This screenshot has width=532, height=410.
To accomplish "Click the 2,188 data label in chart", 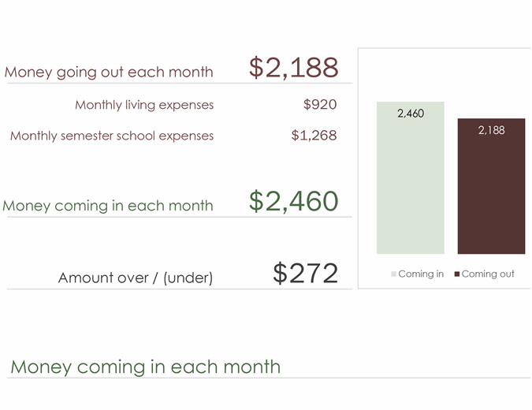I will [x=491, y=130].
